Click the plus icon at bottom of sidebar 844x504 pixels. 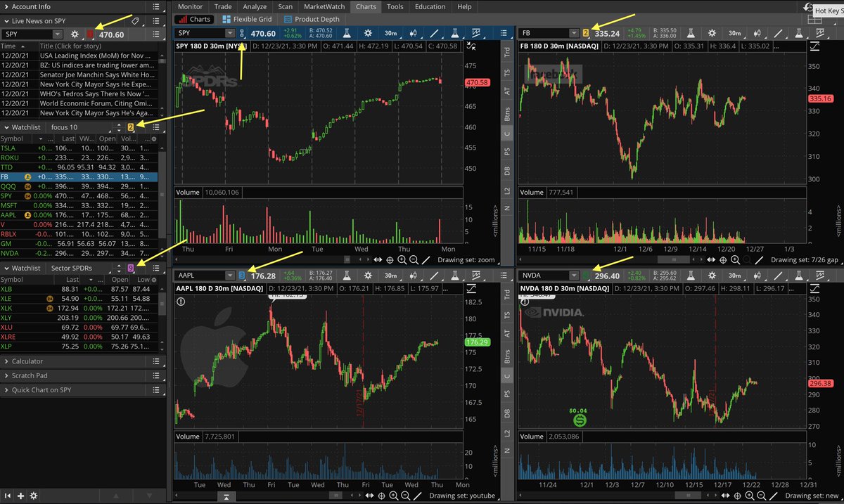(x=20, y=496)
